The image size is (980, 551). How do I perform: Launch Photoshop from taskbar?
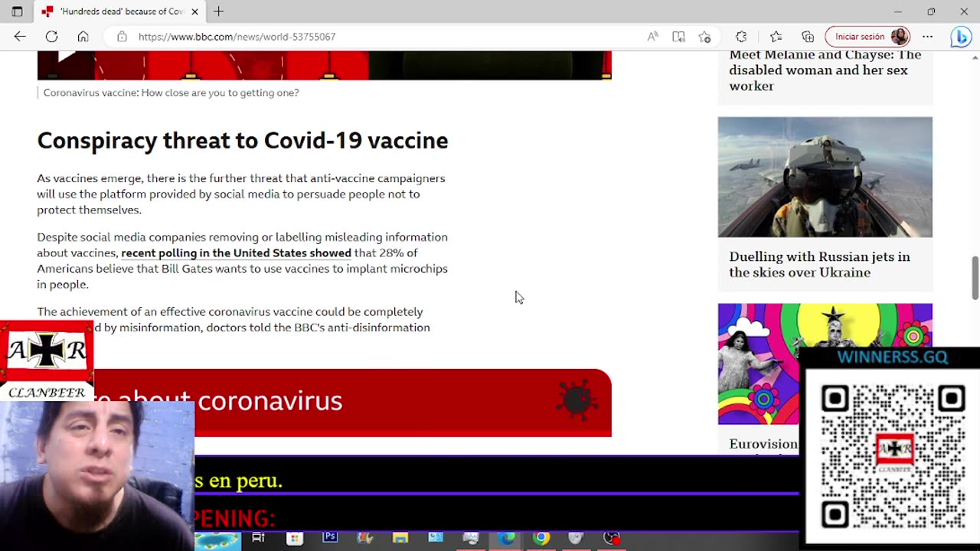(330, 538)
